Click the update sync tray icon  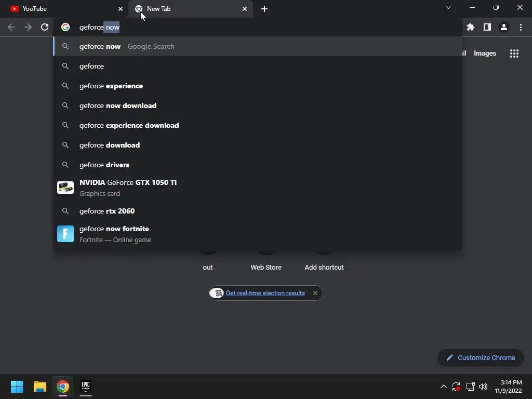[x=456, y=387]
